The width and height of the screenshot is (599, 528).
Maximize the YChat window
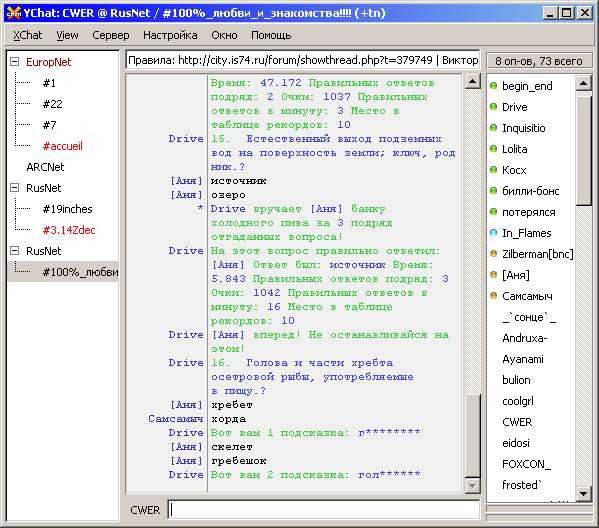click(567, 13)
